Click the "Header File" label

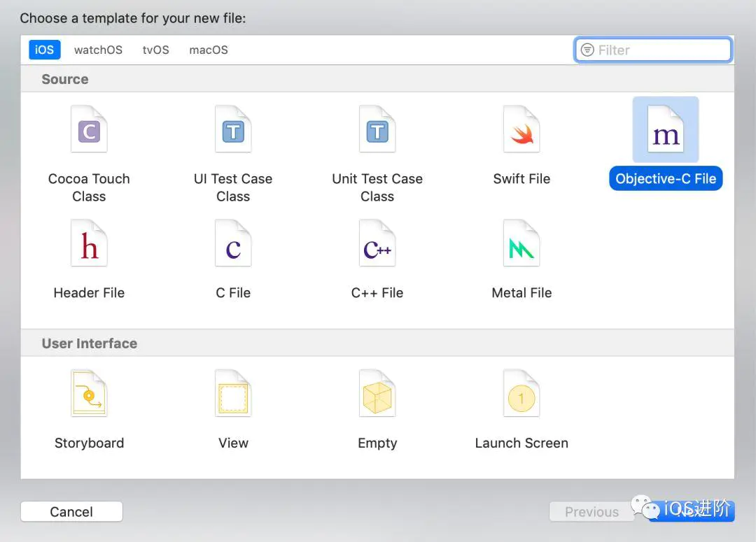point(89,293)
